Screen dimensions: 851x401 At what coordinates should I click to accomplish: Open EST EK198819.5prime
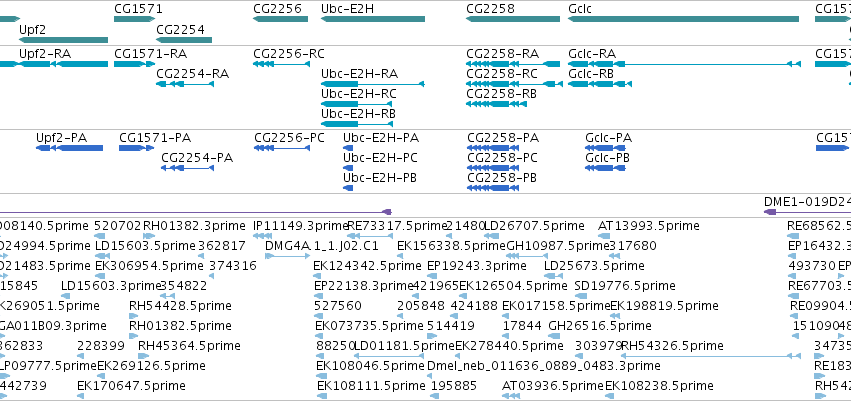(x=617, y=316)
